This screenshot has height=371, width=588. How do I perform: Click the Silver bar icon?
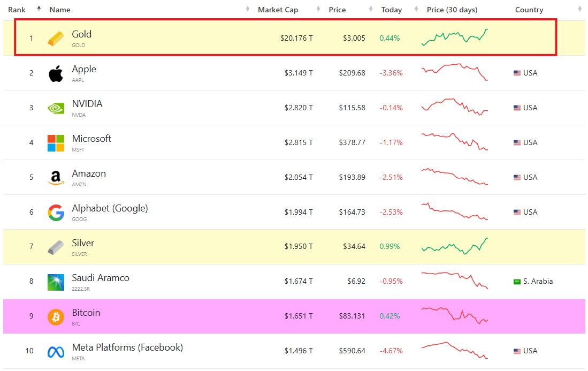pos(56,247)
